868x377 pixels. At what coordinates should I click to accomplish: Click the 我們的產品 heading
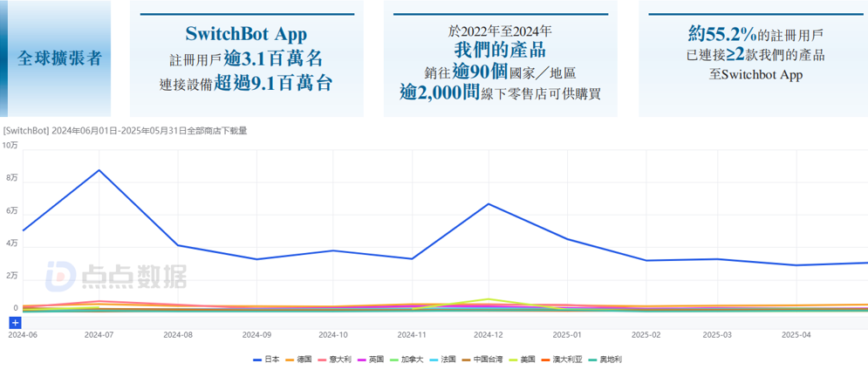pyautogui.click(x=501, y=51)
